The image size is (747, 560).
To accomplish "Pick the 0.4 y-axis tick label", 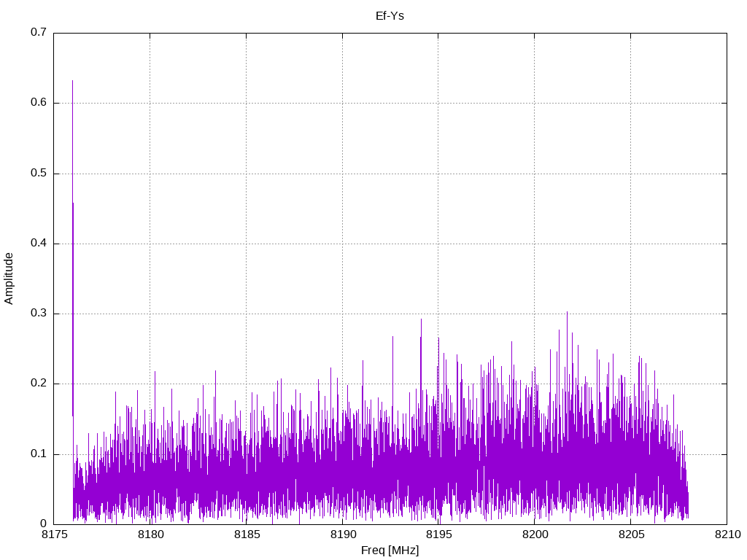I will point(39,243).
